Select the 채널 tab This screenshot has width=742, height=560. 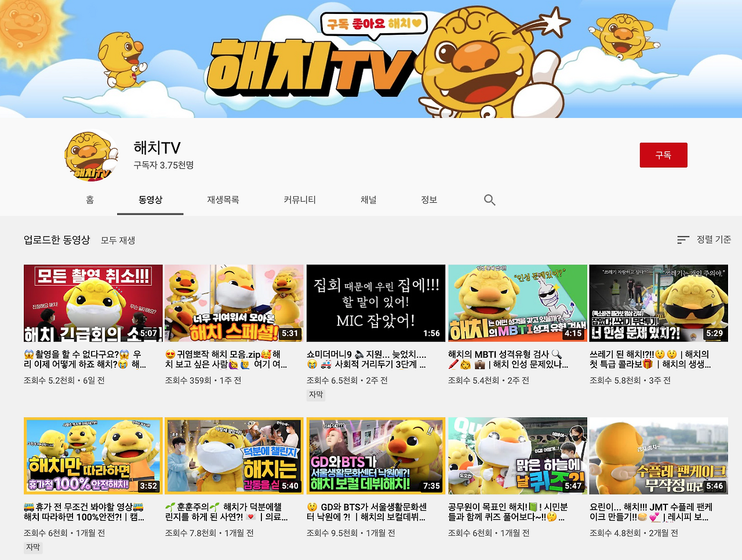point(368,199)
